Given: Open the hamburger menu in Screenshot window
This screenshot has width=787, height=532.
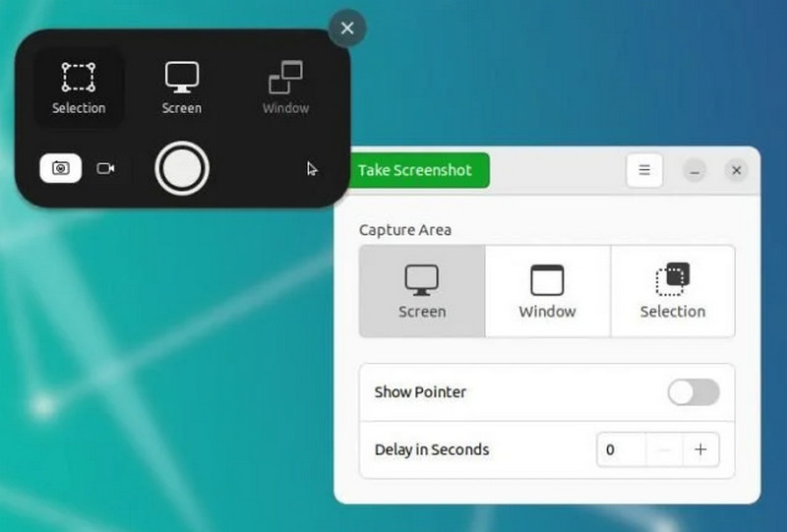Looking at the screenshot, I should [x=644, y=170].
